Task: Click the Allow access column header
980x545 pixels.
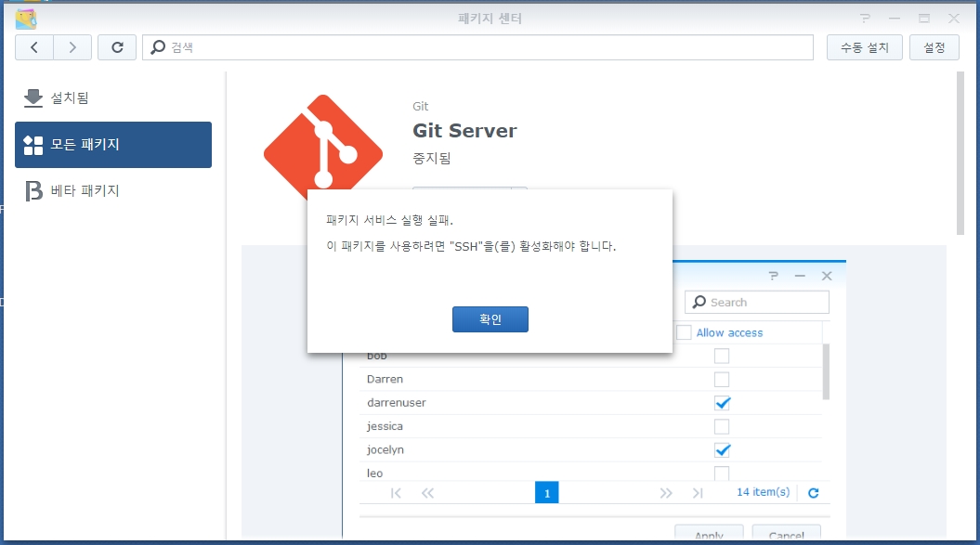Action: (x=729, y=332)
